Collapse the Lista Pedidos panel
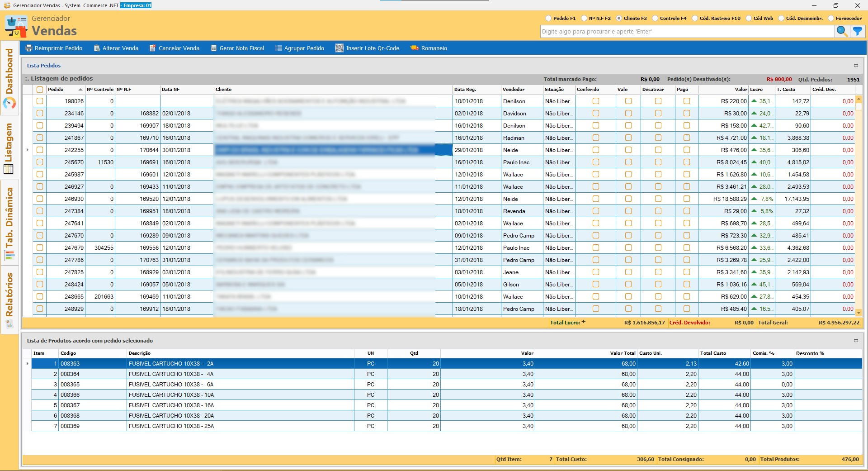Screen dimensions: 868x471 (855, 66)
